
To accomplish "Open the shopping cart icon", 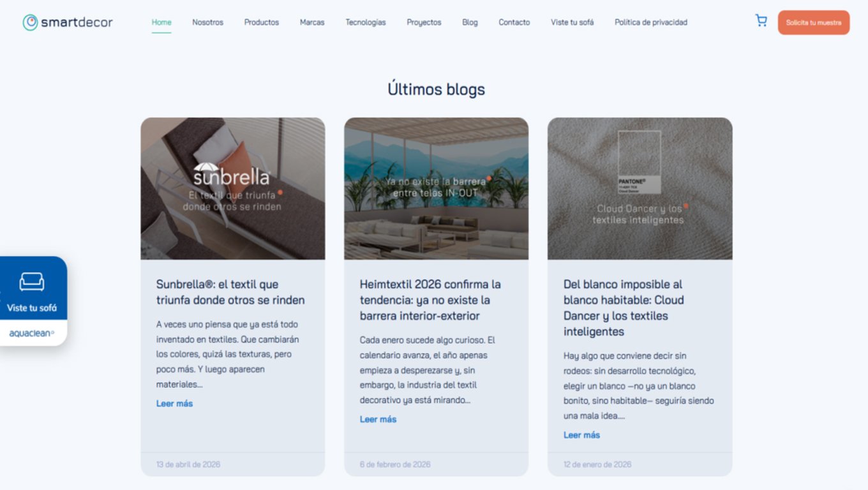I will click(761, 21).
